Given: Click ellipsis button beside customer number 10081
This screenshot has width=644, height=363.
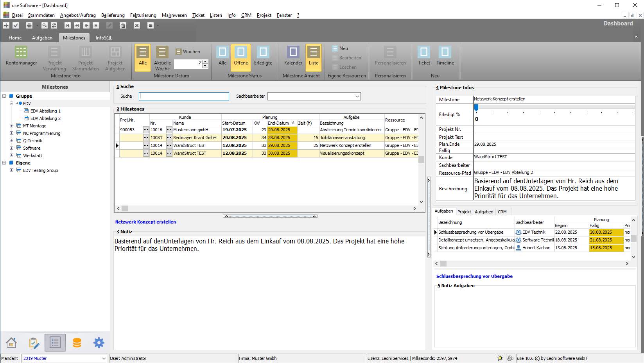Looking at the screenshot, I should [169, 138].
